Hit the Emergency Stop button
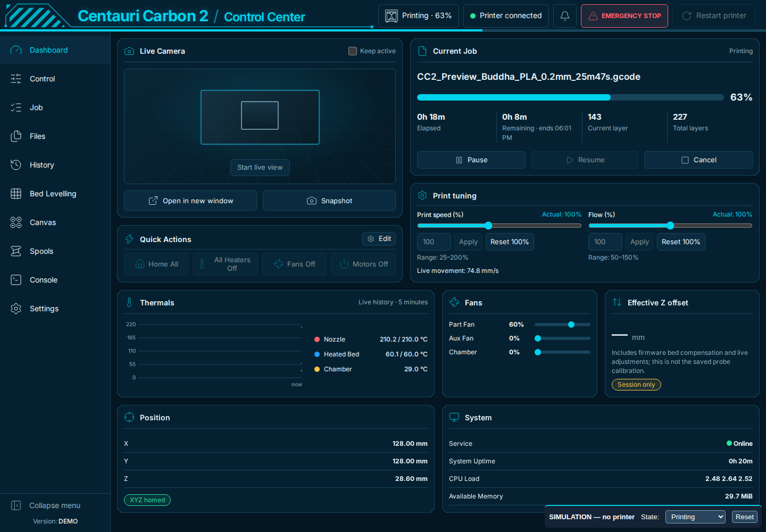This screenshot has height=532, width=766. coord(625,16)
